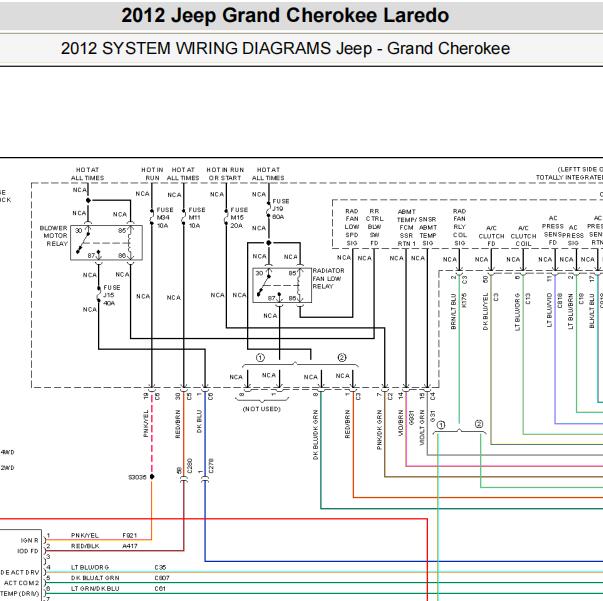Click the '4WD' label at left edge
The height and width of the screenshot is (601, 603).
click(7, 452)
